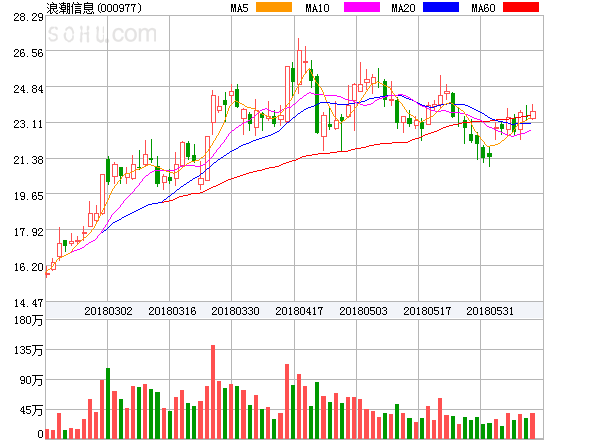Image resolution: width=600 pixels, height=440 pixels.
Task: Click the 24.84 price axis label
Action: tap(28, 89)
